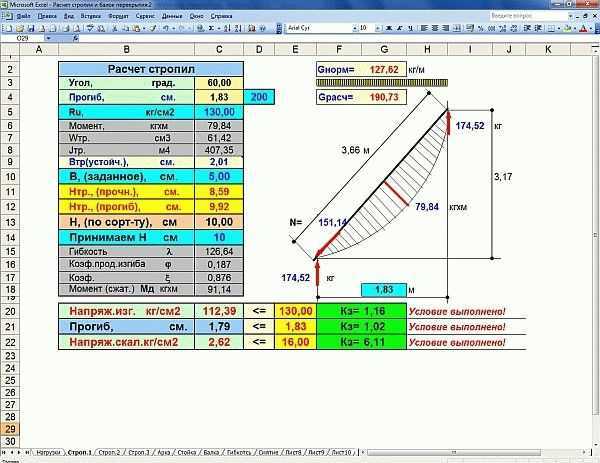Image resolution: width=600 pixels, height=463 pixels.
Task: Open the font size dropdown
Action: coord(378,28)
